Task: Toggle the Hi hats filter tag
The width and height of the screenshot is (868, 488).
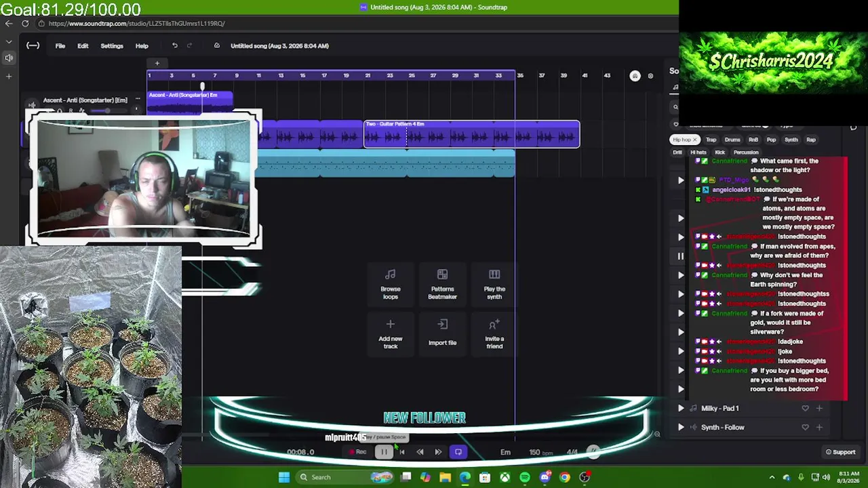Action: click(x=698, y=152)
